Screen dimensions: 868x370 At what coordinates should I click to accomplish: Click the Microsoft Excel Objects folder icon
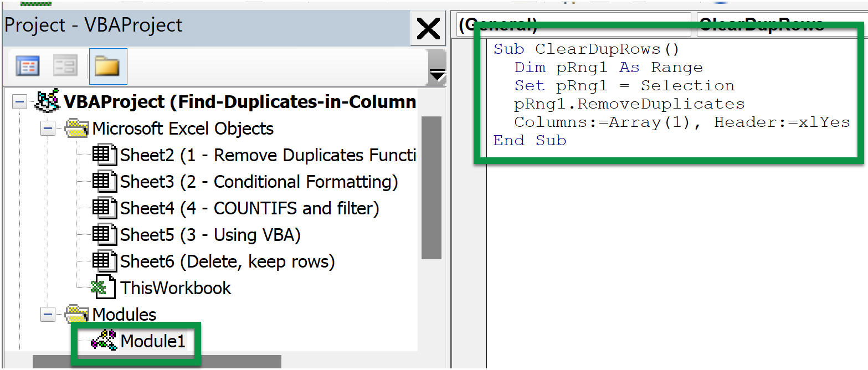tap(78, 128)
